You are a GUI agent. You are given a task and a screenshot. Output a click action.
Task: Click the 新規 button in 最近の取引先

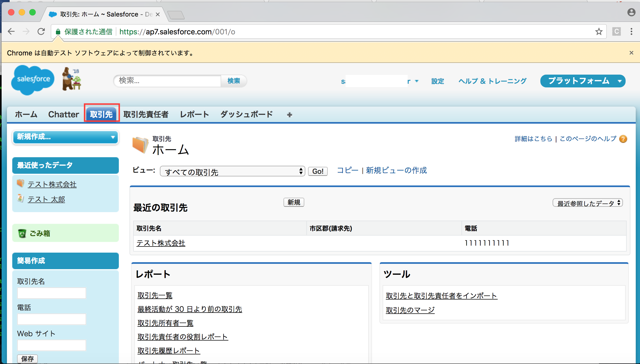pyautogui.click(x=294, y=202)
